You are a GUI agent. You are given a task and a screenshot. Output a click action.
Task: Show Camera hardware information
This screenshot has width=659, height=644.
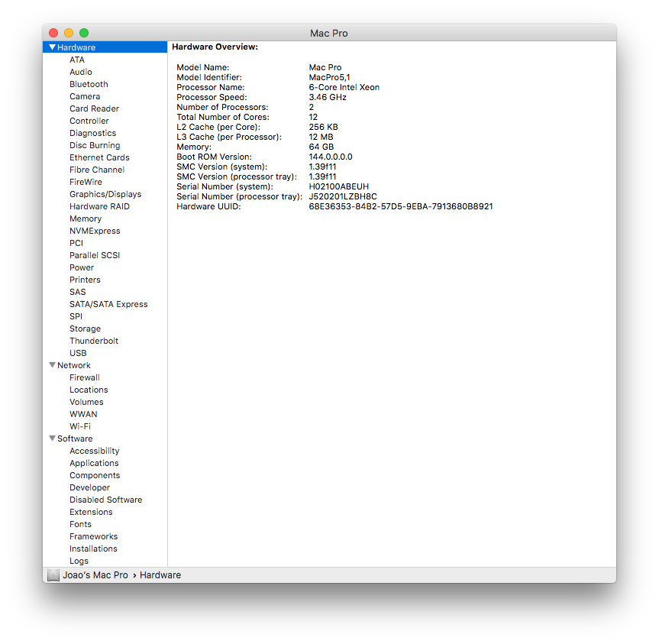[85, 96]
